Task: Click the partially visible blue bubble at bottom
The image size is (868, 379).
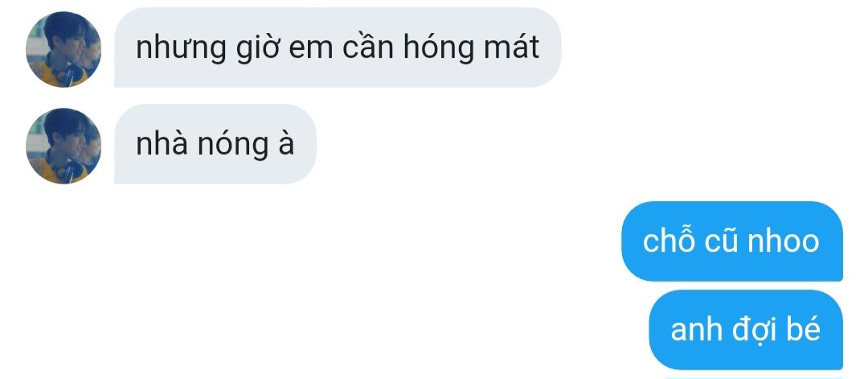Action: click(x=753, y=378)
